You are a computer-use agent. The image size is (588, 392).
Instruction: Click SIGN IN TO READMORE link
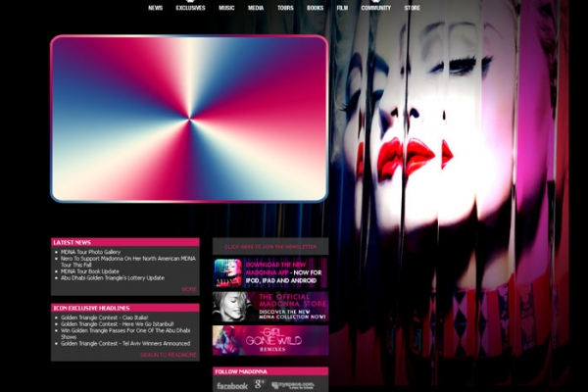[169, 355]
